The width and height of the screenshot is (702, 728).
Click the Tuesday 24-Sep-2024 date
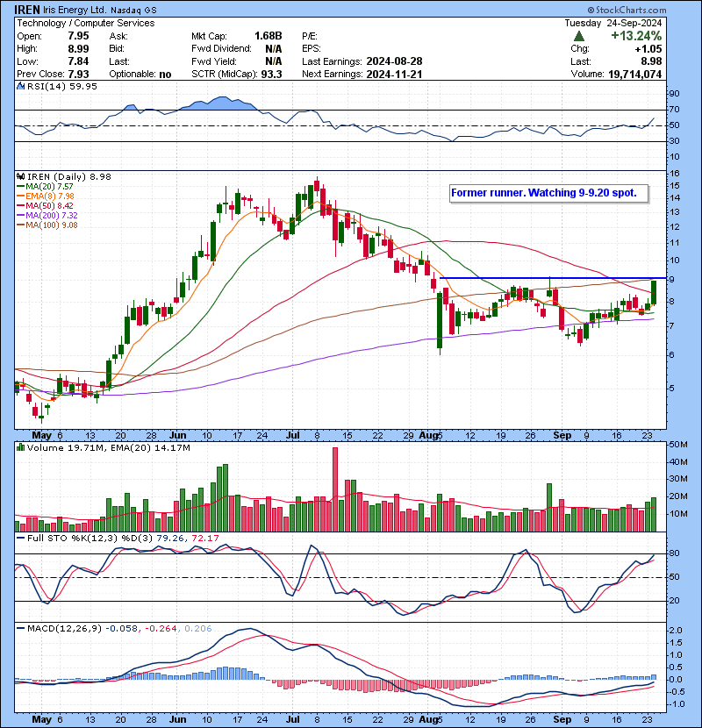tap(612, 23)
